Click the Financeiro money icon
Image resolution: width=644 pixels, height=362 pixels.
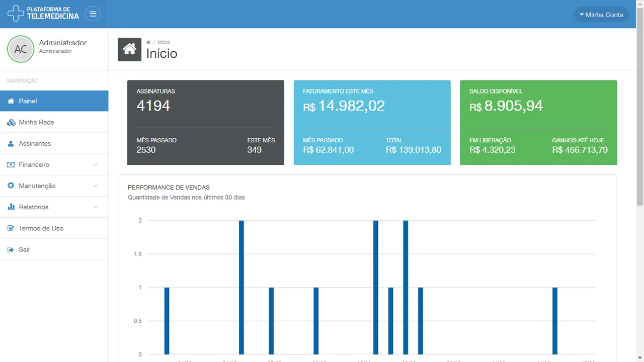(11, 164)
